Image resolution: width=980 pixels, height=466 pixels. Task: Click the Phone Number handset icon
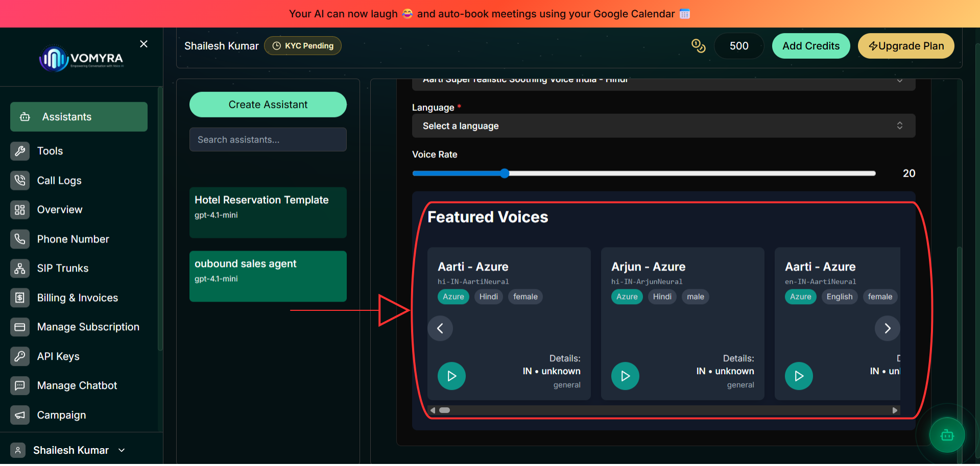coord(20,239)
